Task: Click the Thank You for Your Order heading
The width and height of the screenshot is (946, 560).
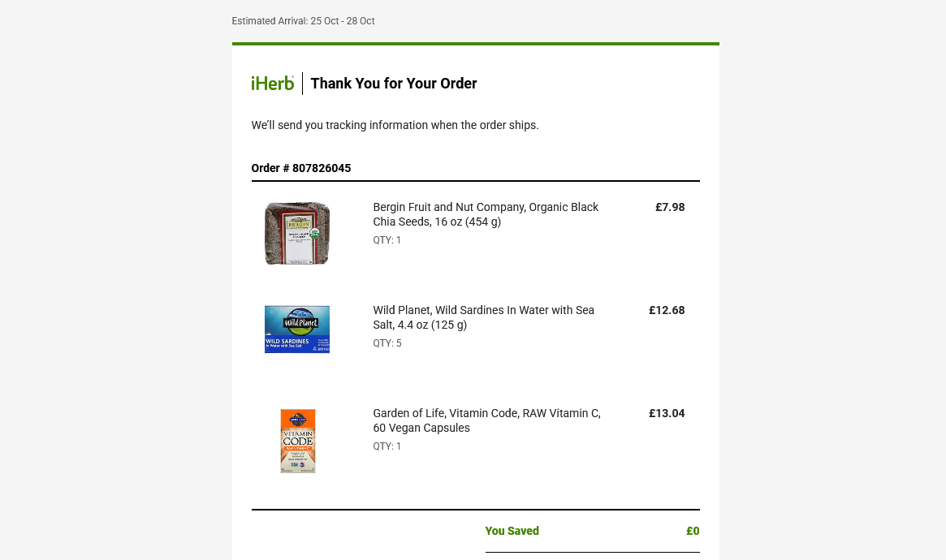Action: (393, 83)
